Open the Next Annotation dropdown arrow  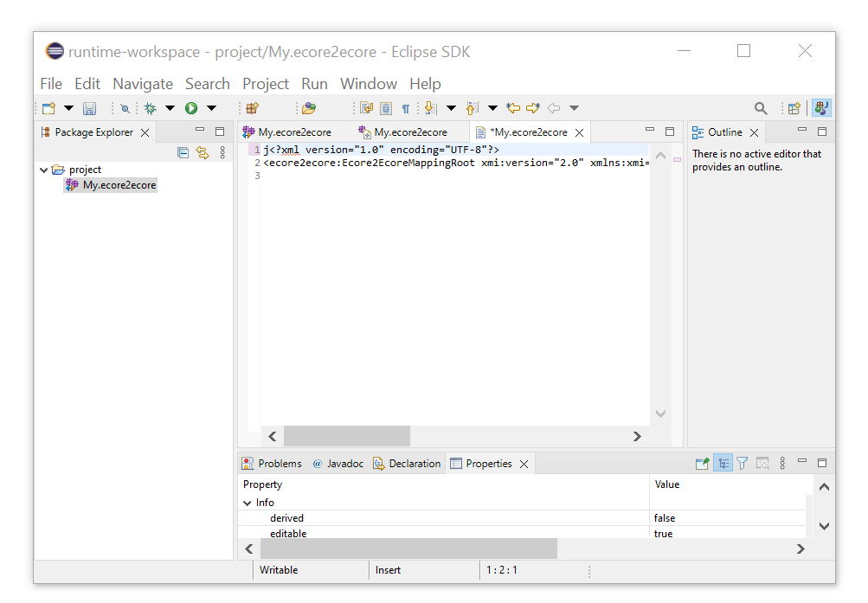[451, 108]
